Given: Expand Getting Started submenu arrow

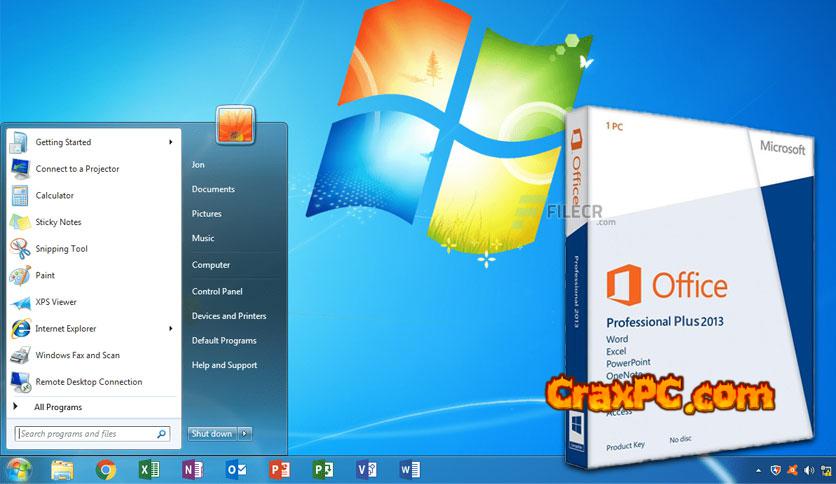Looking at the screenshot, I should [x=171, y=142].
